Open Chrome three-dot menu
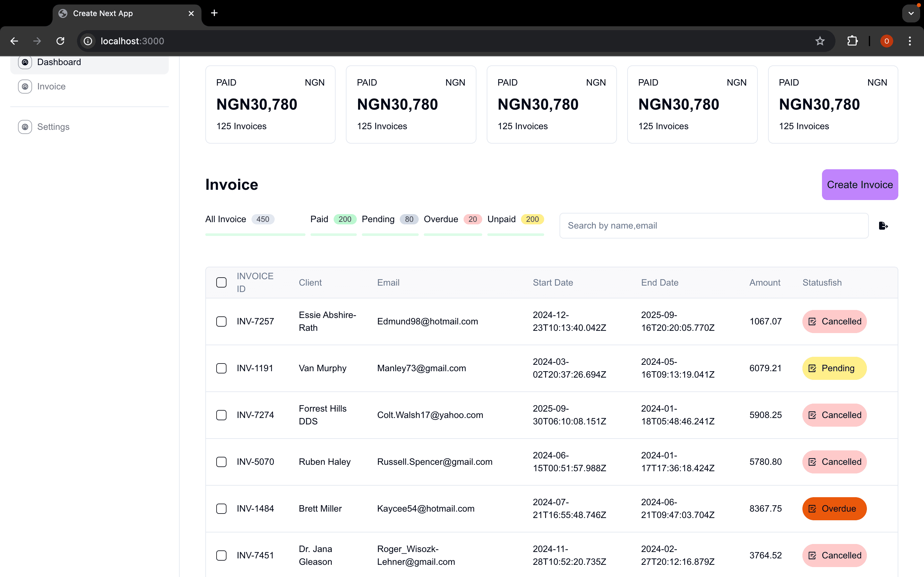Image resolution: width=924 pixels, height=577 pixels. (x=910, y=41)
